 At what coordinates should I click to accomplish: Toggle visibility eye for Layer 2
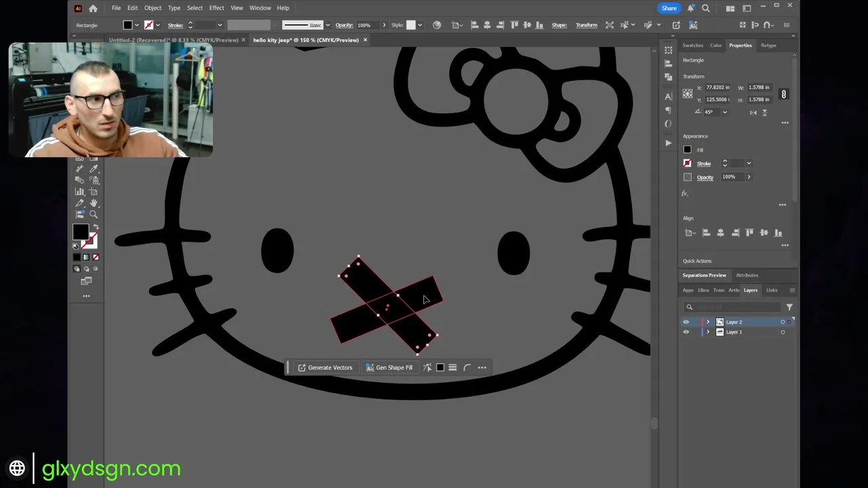(x=686, y=322)
